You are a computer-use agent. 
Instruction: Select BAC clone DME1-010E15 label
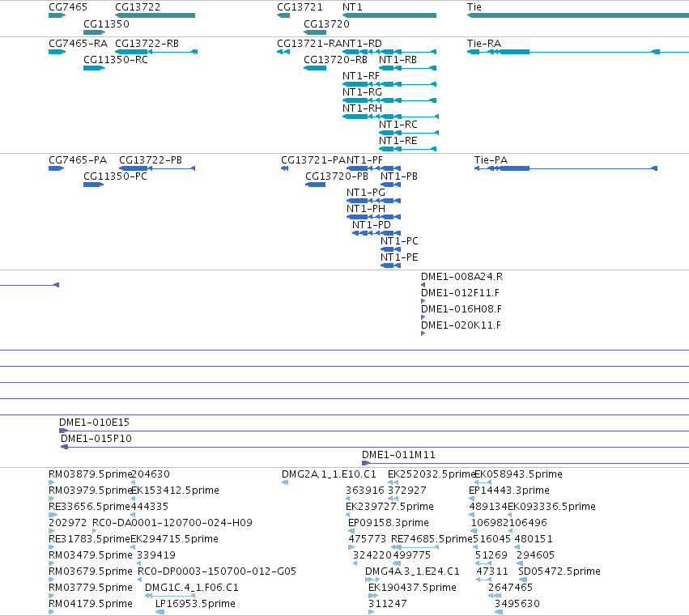[95, 423]
